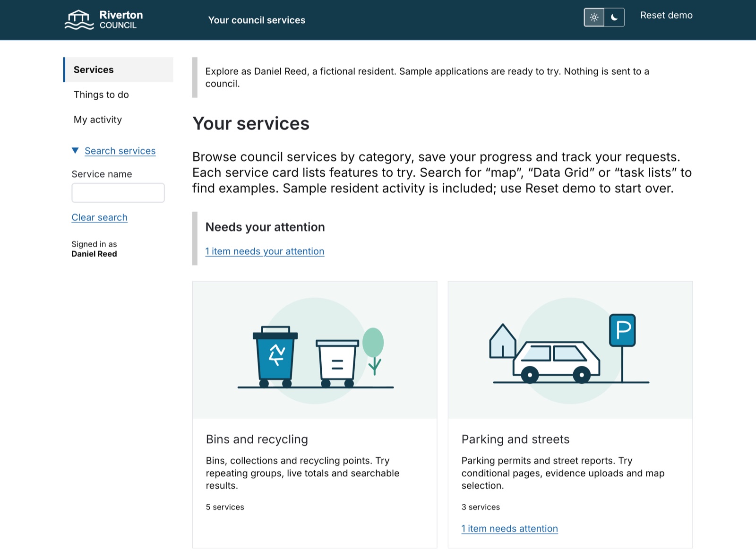Switch to light theme sun icon
This screenshot has height=551, width=756.
[x=594, y=17]
